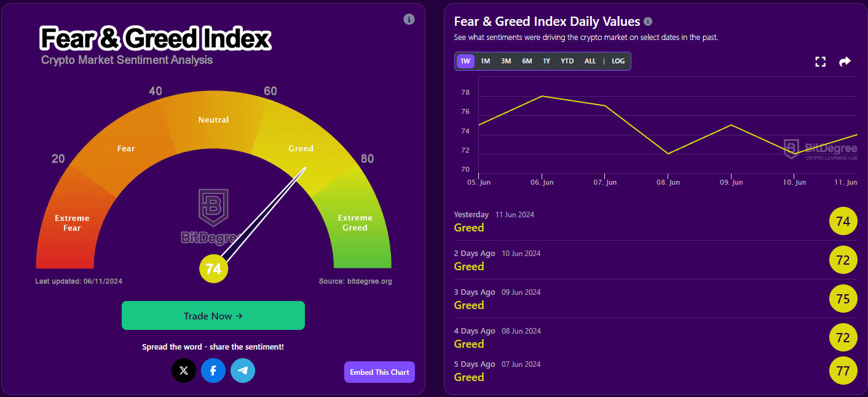Click the Trade Now button
Screen dimensions: 868x397
[x=213, y=316]
